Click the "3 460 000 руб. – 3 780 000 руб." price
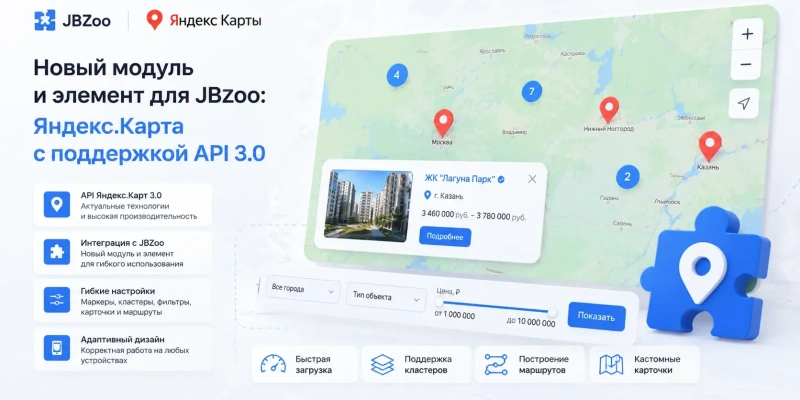Image resolution: width=800 pixels, height=400 pixels. [x=474, y=216]
